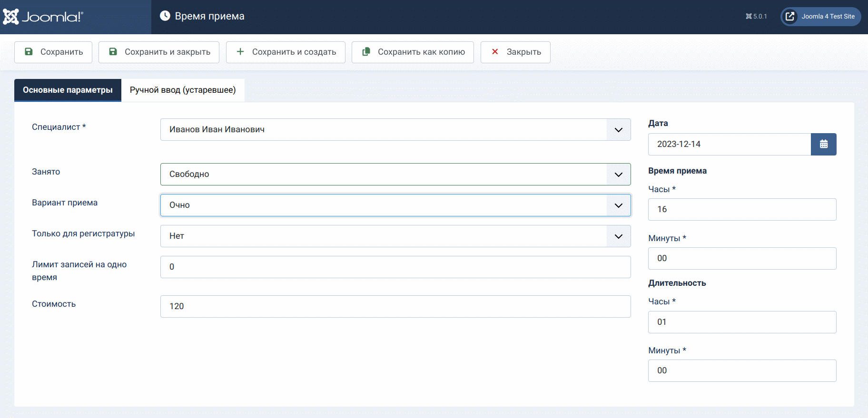Click the Joomla 5.0.1 version indicator
The image size is (868, 418).
[756, 16]
